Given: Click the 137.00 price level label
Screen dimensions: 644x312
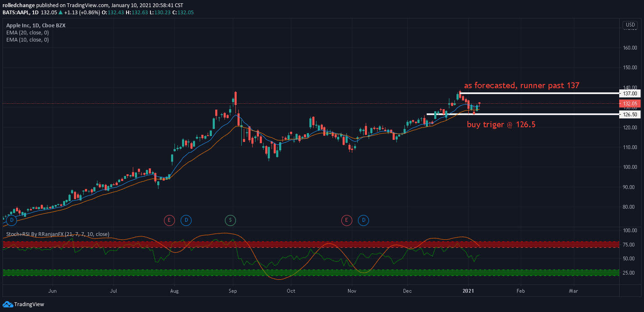Looking at the screenshot, I should click(x=630, y=93).
